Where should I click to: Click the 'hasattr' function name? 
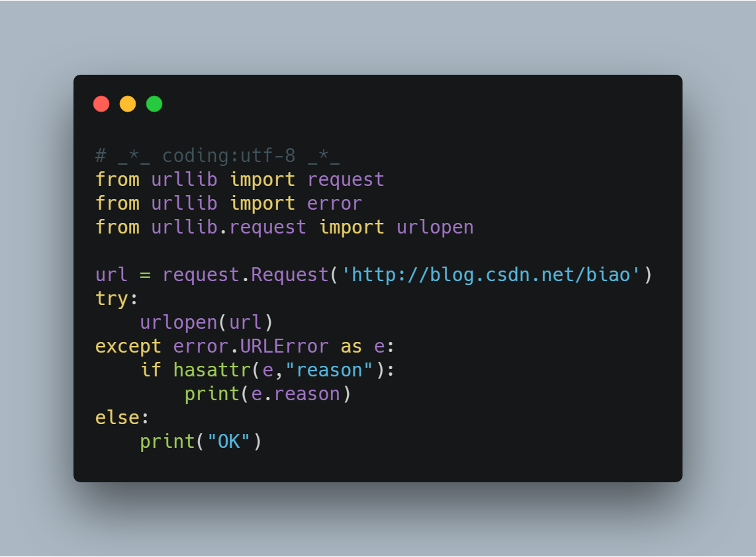point(212,370)
